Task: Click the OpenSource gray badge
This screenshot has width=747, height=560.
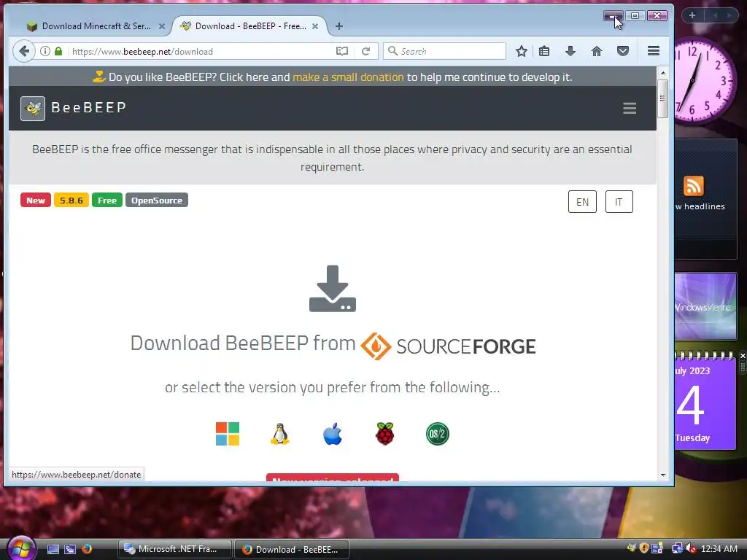Action: pyautogui.click(x=157, y=201)
